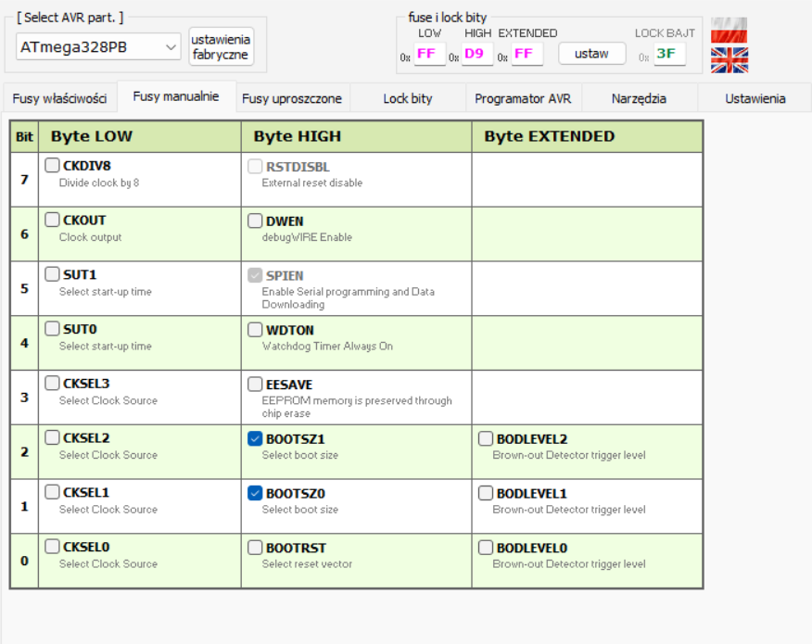
Task: Click the ustawienia fabryczne button
Action: click(222, 46)
